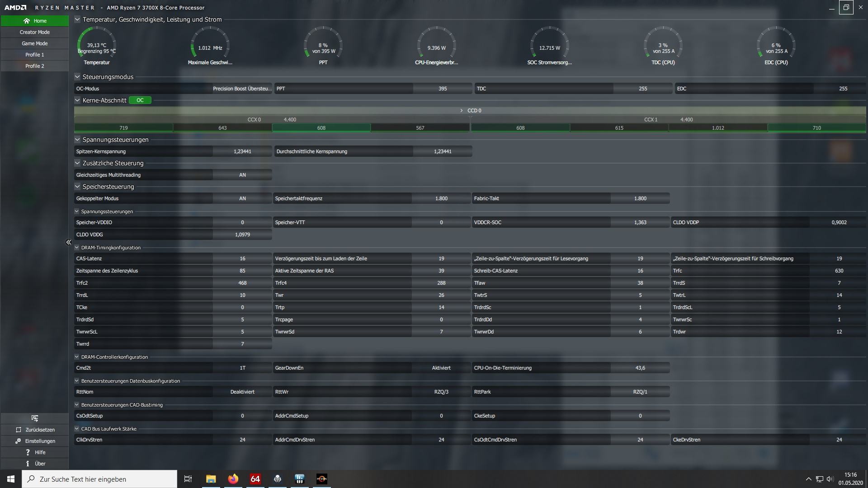Viewport: 868px width, 488px height.
Task: Click the import/export profile icon above Zurücksetzen
Action: (x=35, y=418)
